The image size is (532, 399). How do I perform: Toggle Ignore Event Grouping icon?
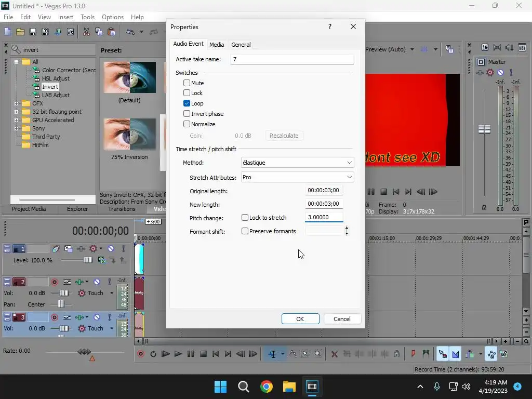504,354
